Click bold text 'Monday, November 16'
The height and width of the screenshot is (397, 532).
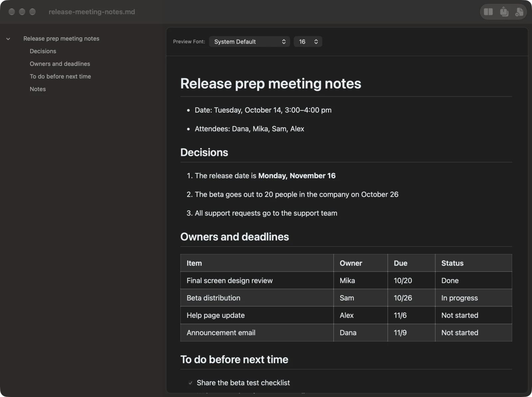(297, 176)
